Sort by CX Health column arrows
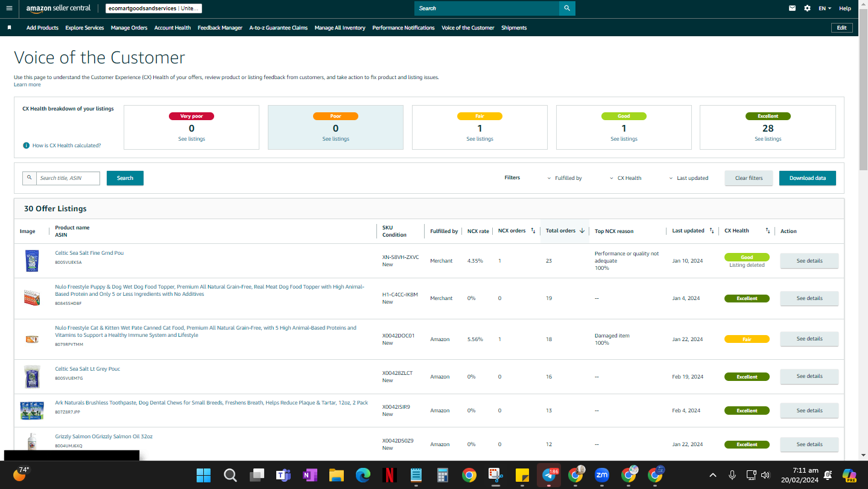Viewport: 868px width, 489px height. coord(768,231)
